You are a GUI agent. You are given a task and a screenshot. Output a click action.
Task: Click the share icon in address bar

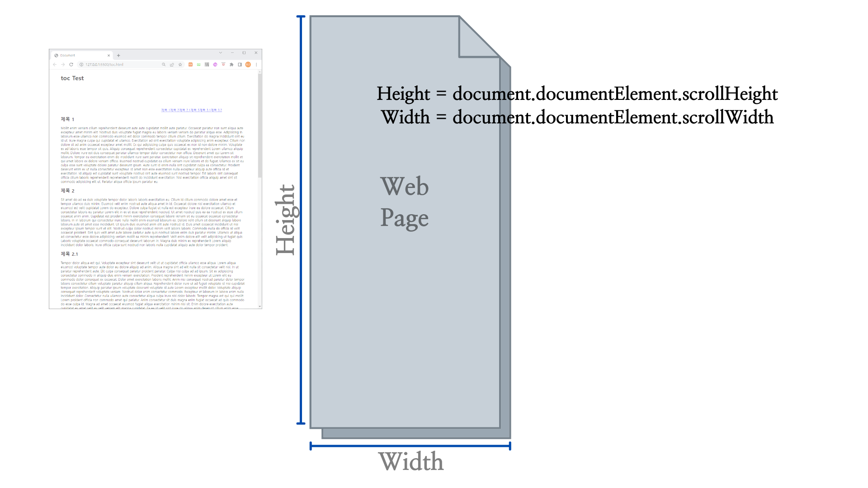172,65
